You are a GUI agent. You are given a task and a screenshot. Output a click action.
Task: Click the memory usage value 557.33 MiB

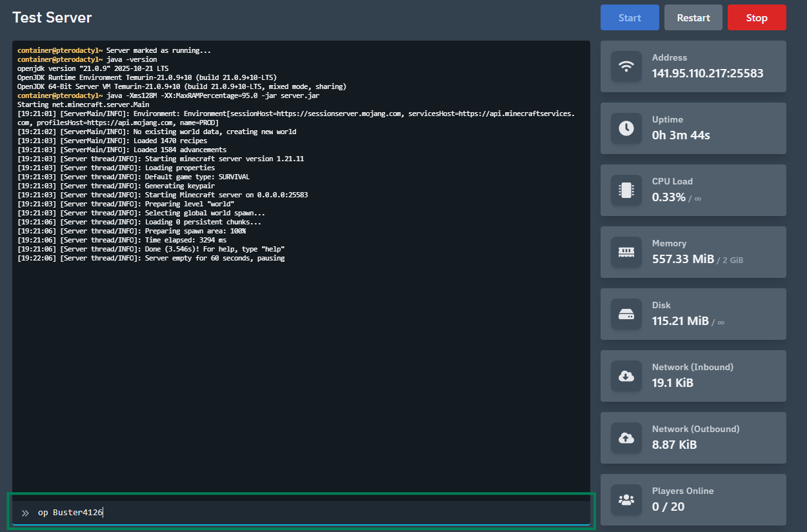point(682,259)
